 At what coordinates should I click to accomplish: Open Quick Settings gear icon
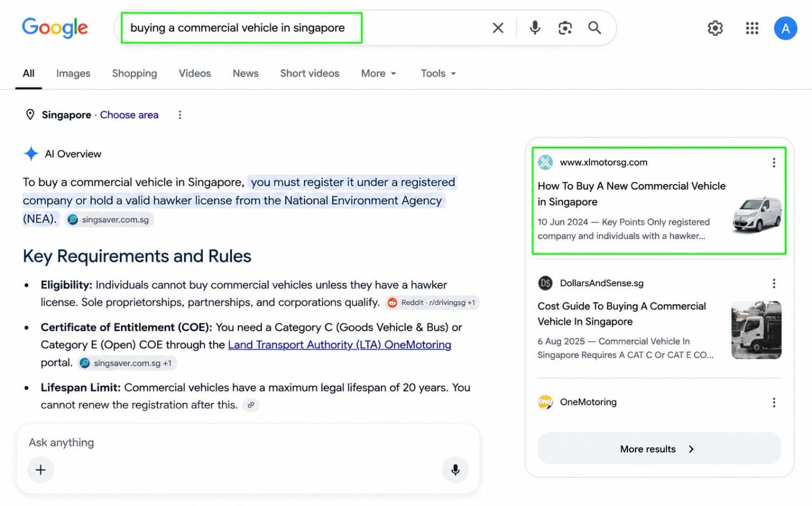pyautogui.click(x=715, y=28)
